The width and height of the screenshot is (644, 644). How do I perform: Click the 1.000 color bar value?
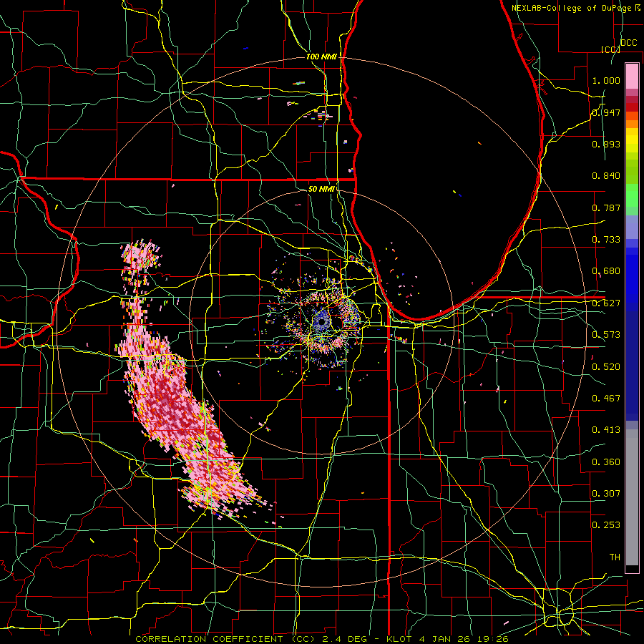coord(606,80)
